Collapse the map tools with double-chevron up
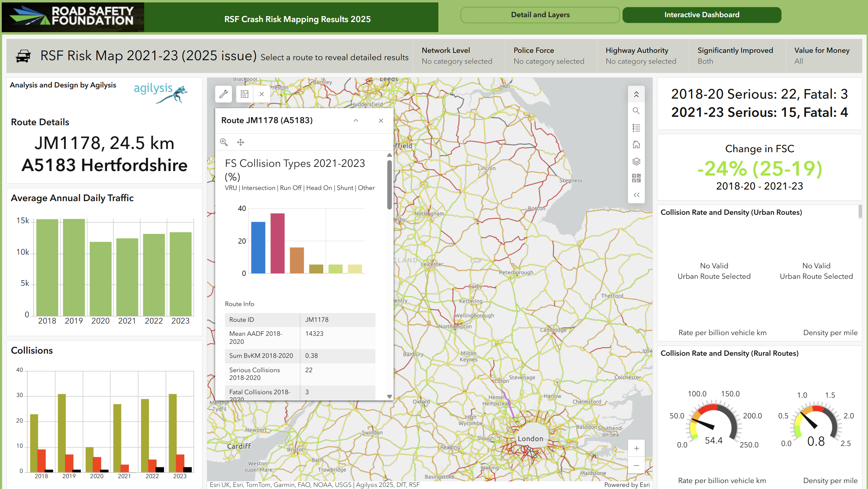 (x=636, y=94)
